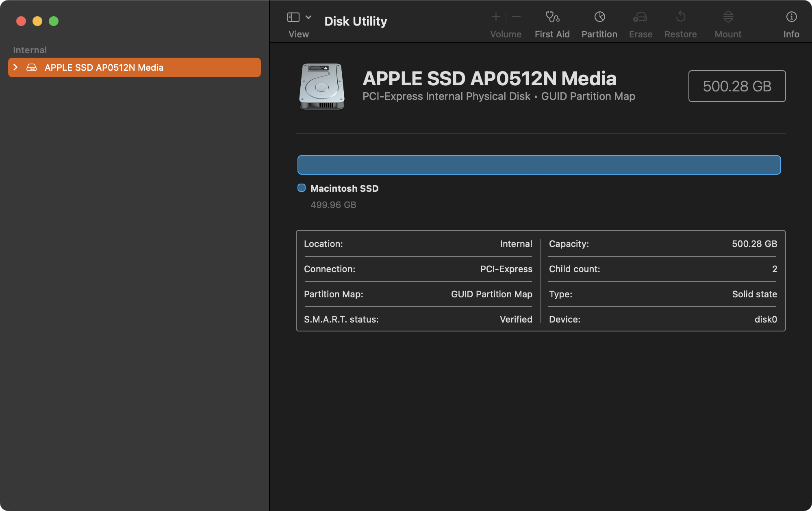Click the Mount toolbar icon
The height and width of the screenshot is (511, 812).
tap(728, 17)
